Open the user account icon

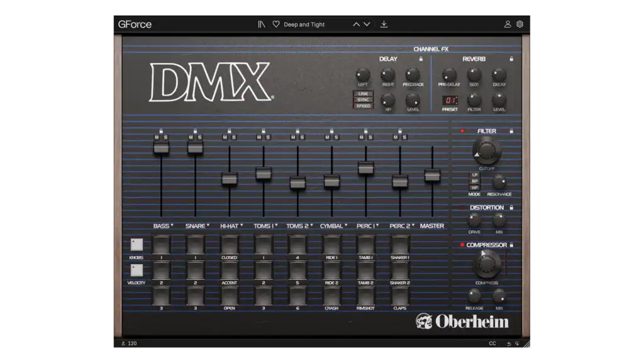tap(508, 25)
